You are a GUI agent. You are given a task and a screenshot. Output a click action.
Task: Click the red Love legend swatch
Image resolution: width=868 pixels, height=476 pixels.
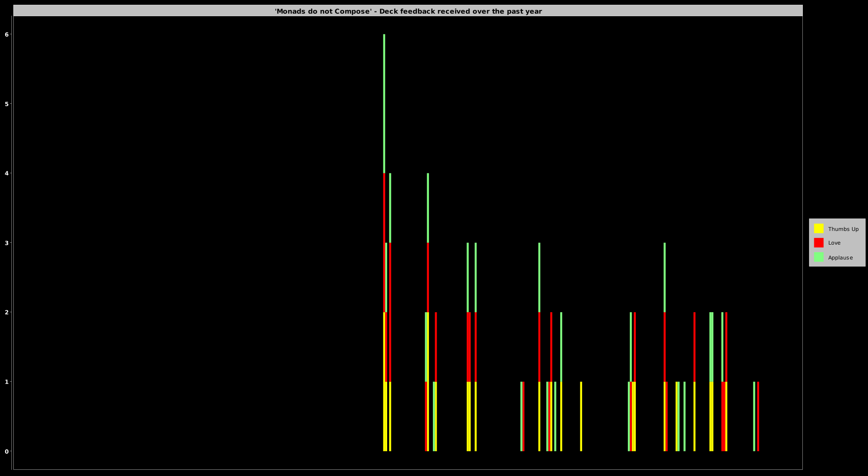(x=819, y=243)
